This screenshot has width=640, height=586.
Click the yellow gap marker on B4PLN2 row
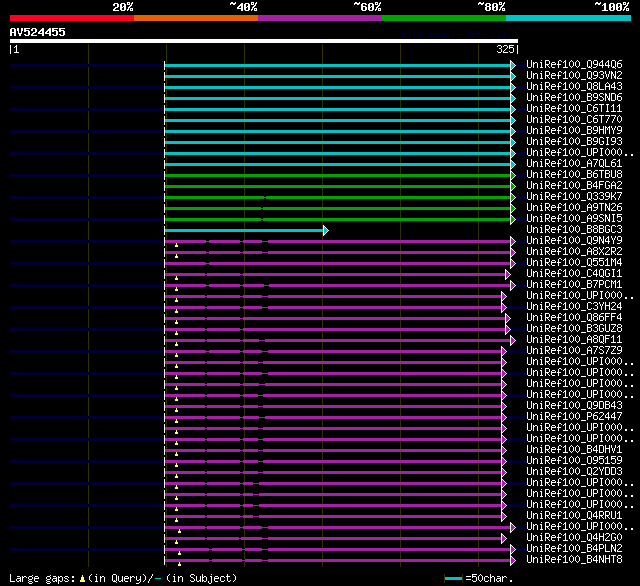(179, 553)
